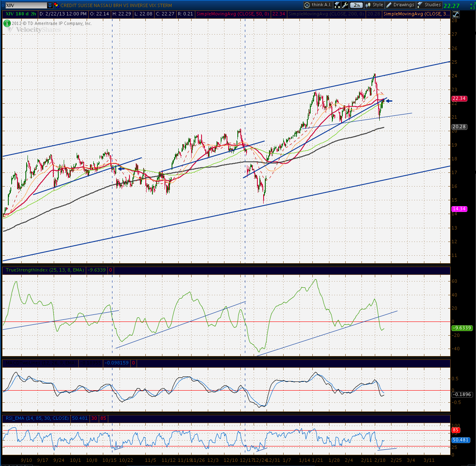Image resolution: width=476 pixels, height=466 pixels.
Task: Click the colored squares link icon beside symbol
Action: (56, 5)
